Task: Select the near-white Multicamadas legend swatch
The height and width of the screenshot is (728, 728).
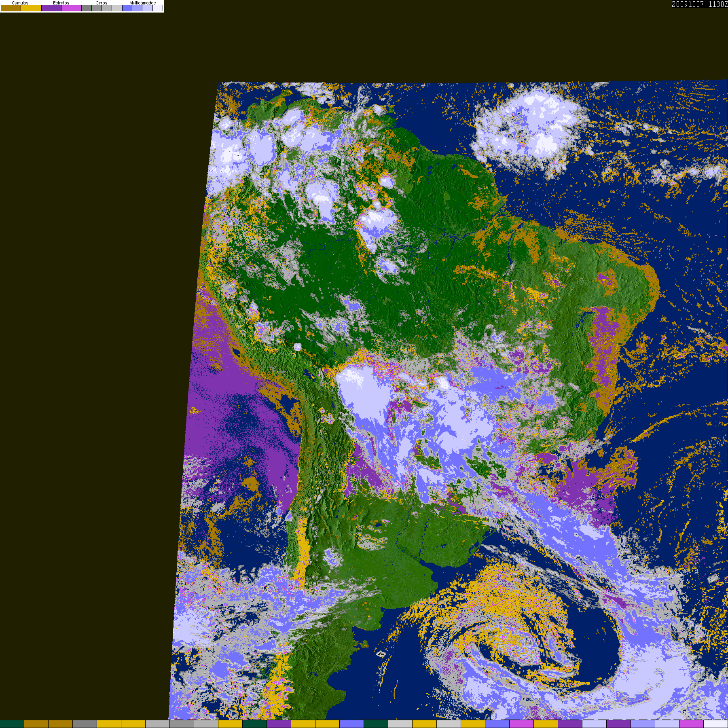Action: click(157, 8)
